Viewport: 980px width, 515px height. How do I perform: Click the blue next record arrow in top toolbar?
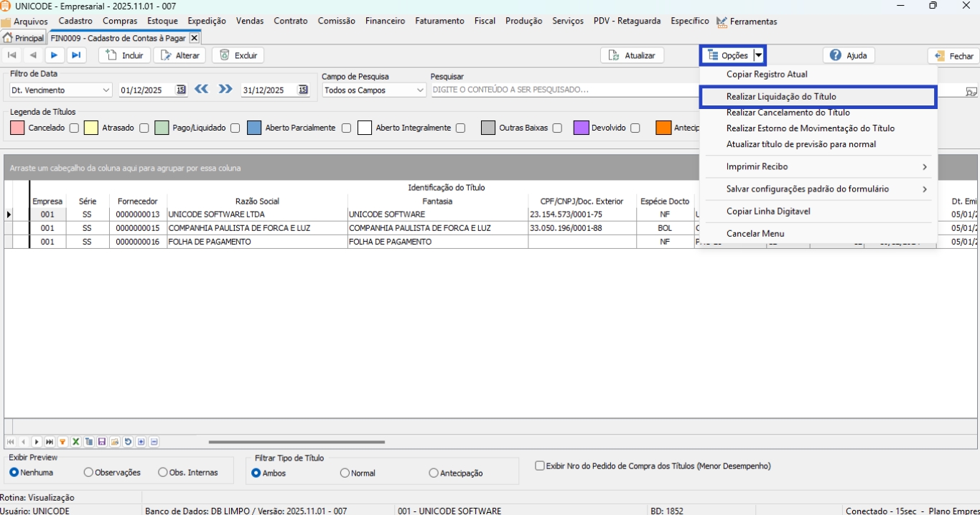tap(54, 55)
